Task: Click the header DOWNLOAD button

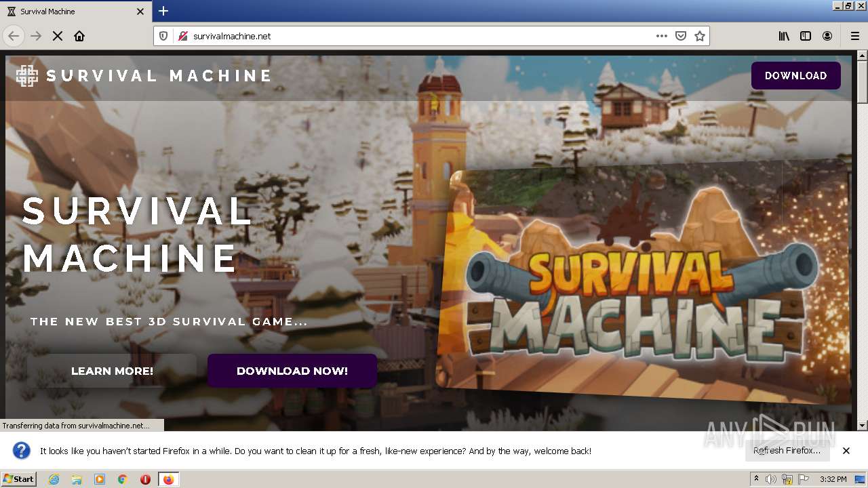Action: tap(795, 76)
